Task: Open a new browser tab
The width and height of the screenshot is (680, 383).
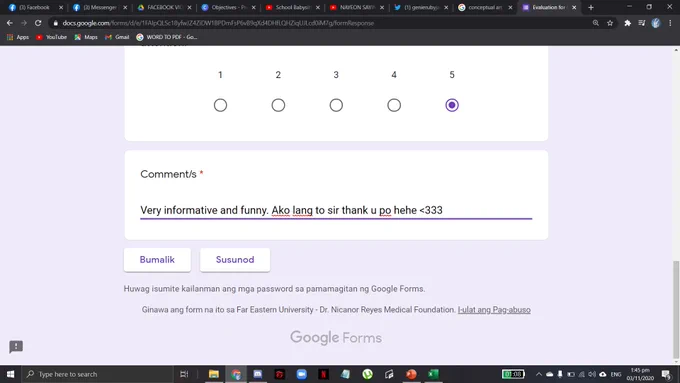Action: point(591,7)
